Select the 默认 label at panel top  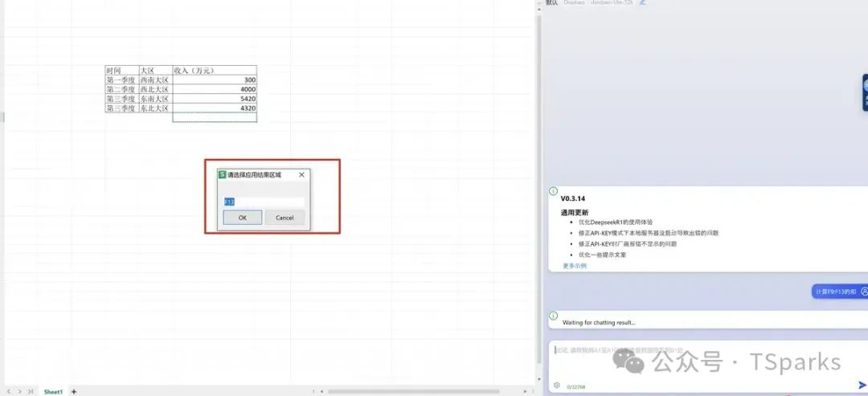coord(551,2)
